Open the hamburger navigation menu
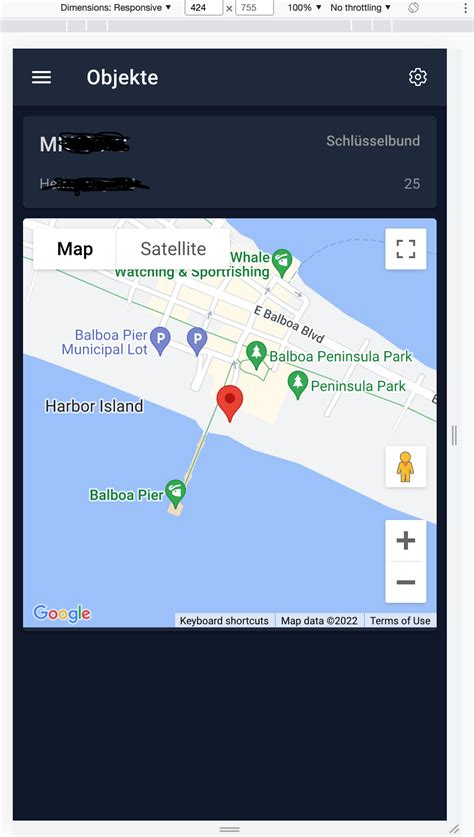 pos(41,77)
